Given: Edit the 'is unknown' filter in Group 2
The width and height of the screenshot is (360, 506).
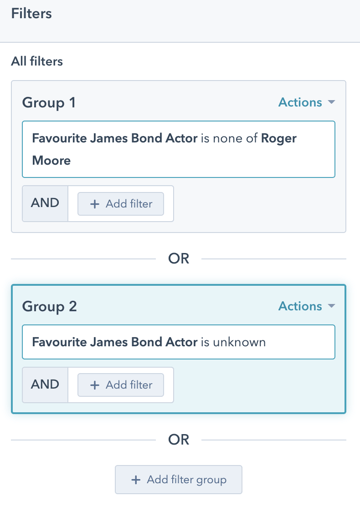Looking at the screenshot, I should 179,342.
